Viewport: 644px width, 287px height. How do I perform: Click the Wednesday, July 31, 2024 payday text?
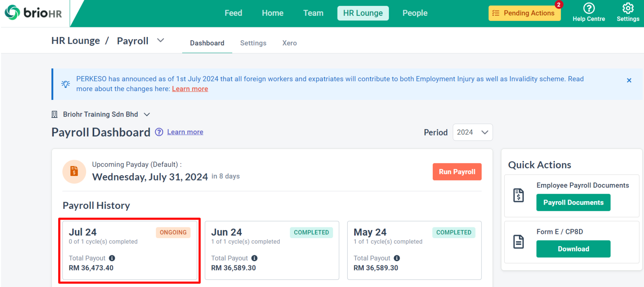(x=150, y=177)
